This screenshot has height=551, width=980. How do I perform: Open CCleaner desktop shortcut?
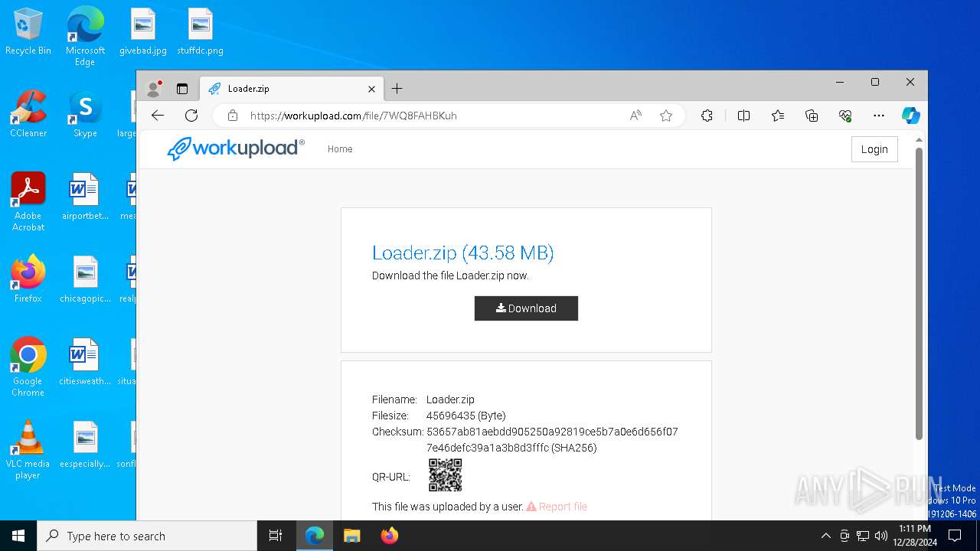click(x=28, y=115)
